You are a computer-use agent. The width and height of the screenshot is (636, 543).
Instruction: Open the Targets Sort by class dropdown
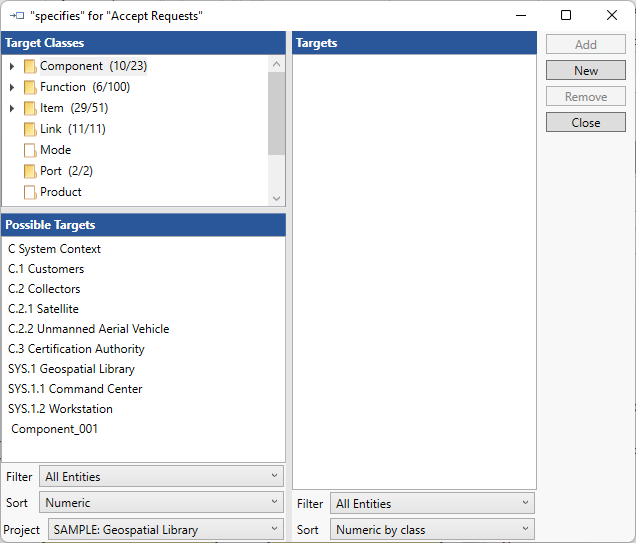coord(432,529)
